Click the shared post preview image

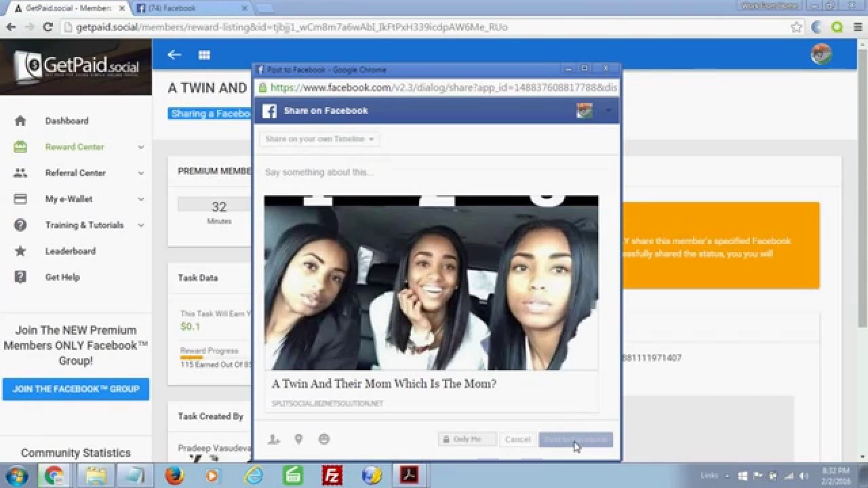coord(431,283)
